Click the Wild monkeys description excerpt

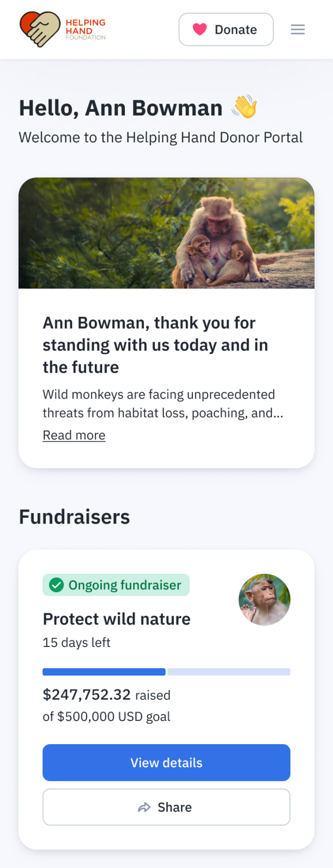pyautogui.click(x=163, y=403)
